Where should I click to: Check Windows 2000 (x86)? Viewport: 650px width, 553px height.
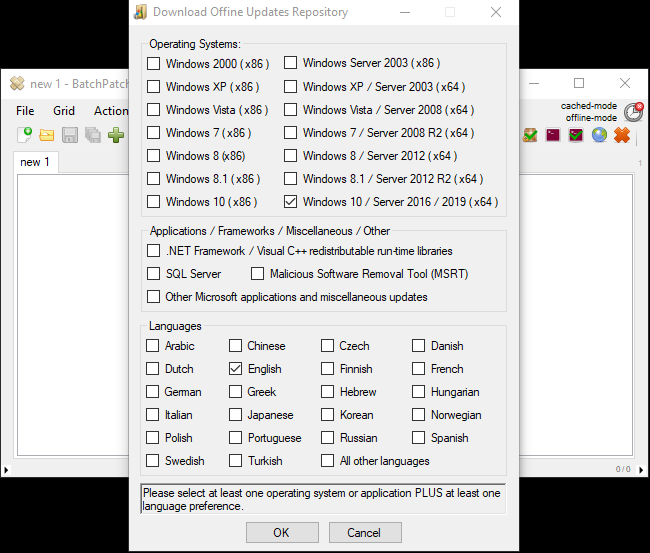point(153,63)
